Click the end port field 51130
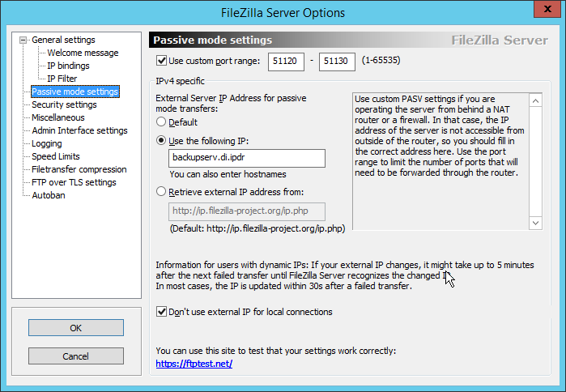Image resolution: width=566 pixels, height=392 pixels. pos(337,62)
